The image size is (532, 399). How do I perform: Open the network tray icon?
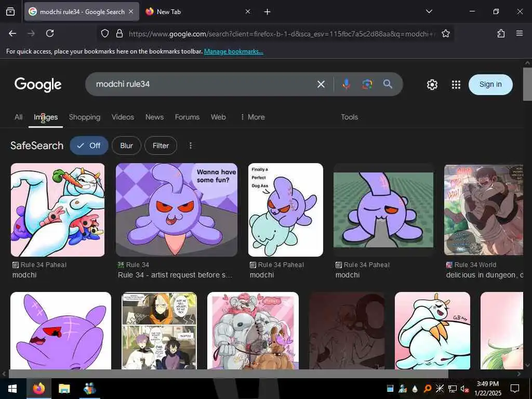(x=453, y=389)
